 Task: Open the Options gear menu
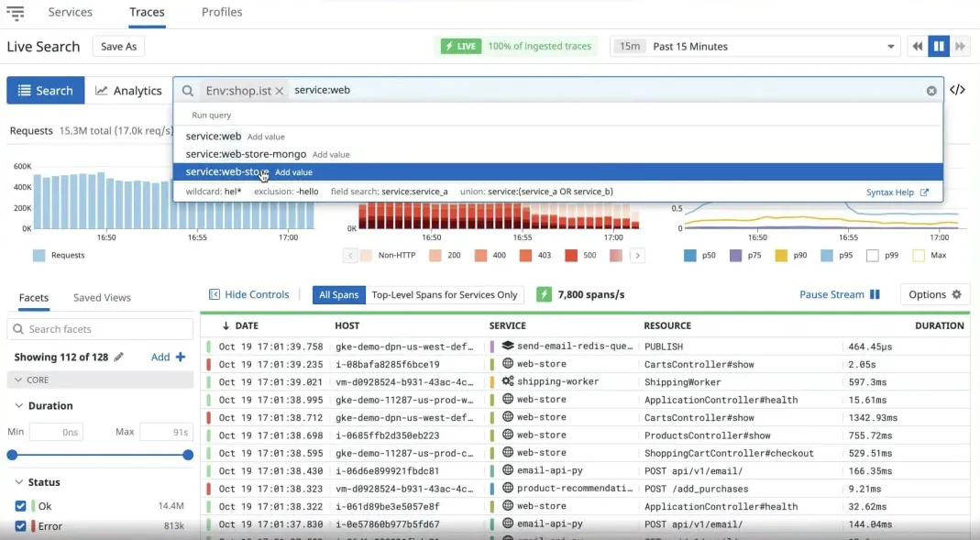click(x=935, y=294)
